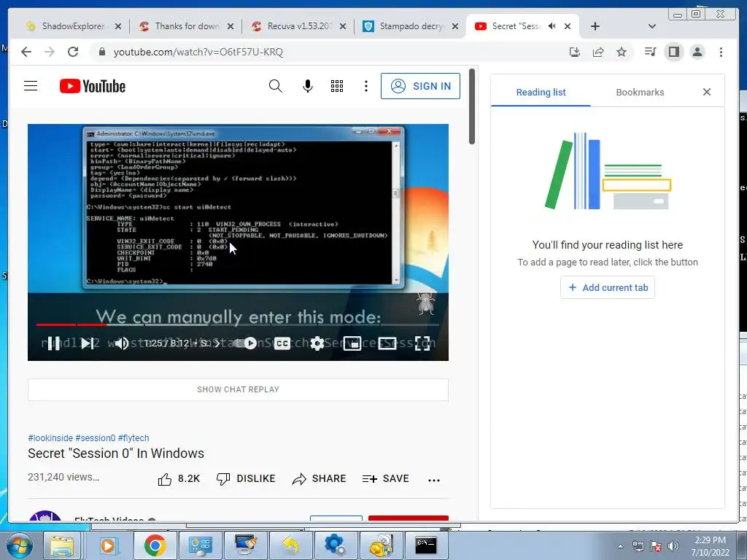Click Add current tab button
This screenshot has height=560, width=747.
pos(608,287)
